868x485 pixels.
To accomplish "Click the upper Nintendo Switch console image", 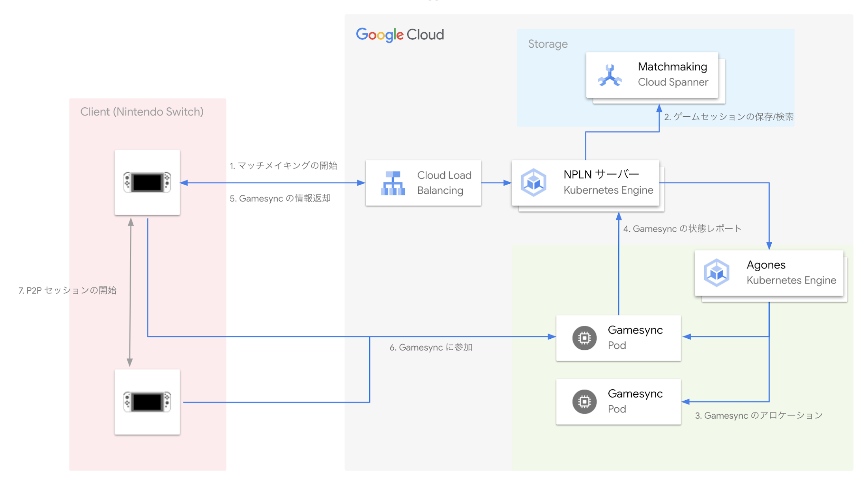I will [x=147, y=182].
